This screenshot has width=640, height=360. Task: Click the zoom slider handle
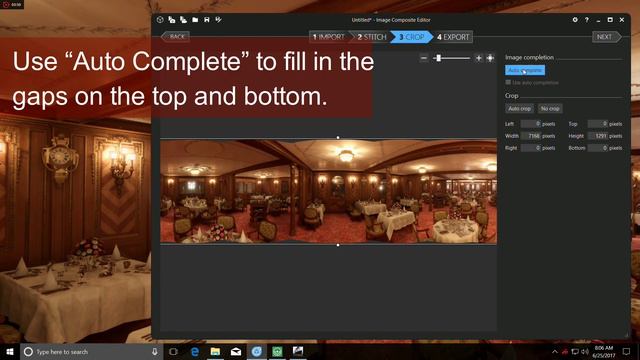pyautogui.click(x=439, y=58)
